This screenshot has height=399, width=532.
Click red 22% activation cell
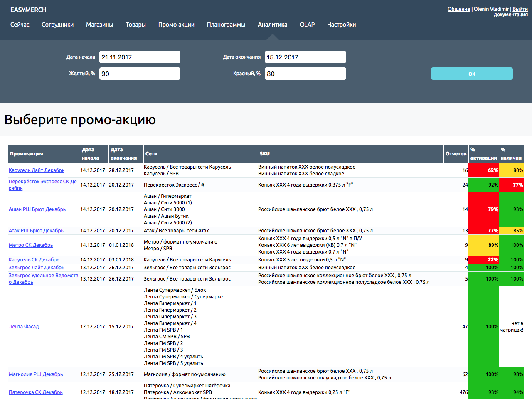pos(484,260)
